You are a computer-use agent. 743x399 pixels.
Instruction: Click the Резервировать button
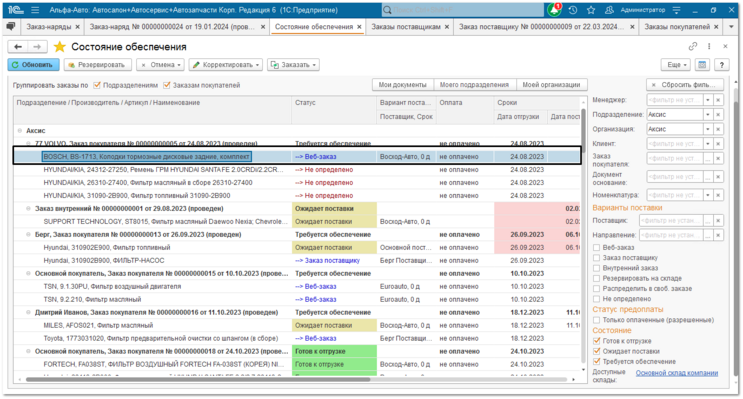coord(98,64)
